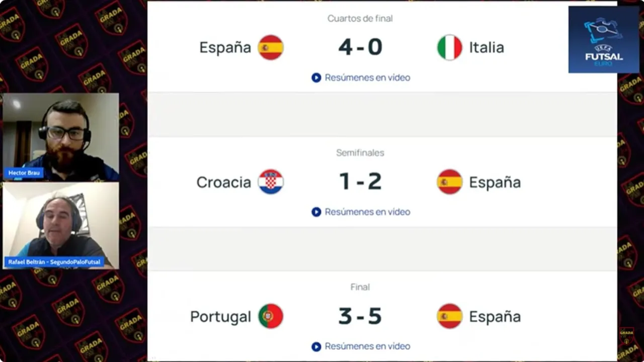The image size is (644, 362).
Task: Select Hector Brau webcam feed
Action: pyautogui.click(x=61, y=137)
